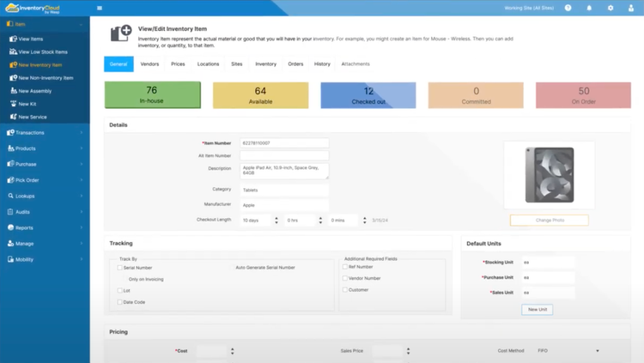Switch to the Vendors tab
The image size is (644, 363).
click(149, 64)
